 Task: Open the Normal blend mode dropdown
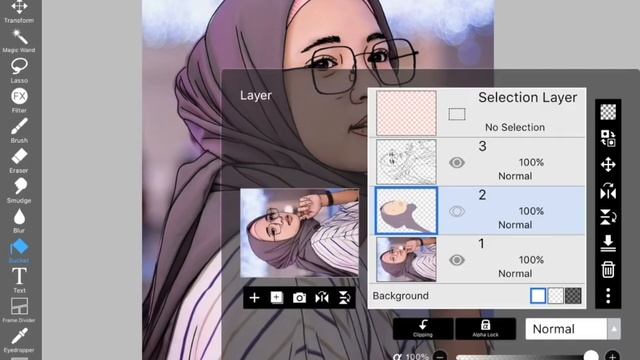click(573, 329)
